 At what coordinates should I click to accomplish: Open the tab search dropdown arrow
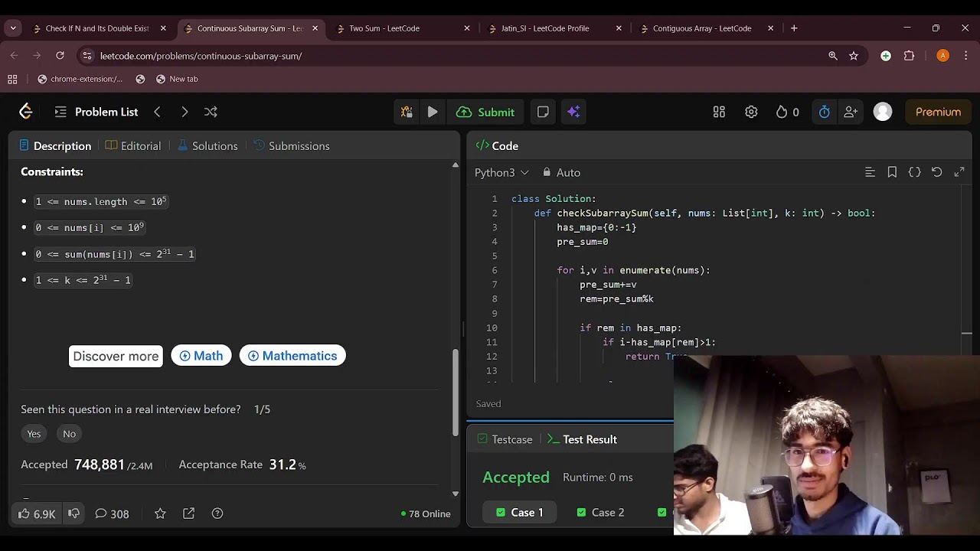(x=13, y=28)
